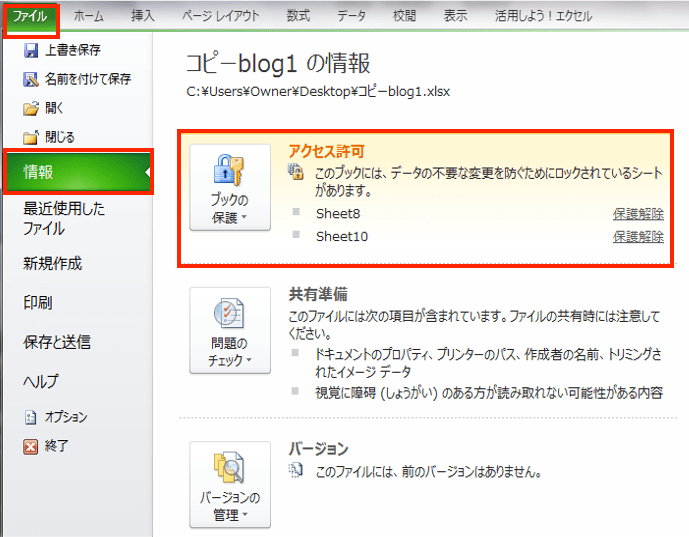
Task: Open the 挿入 ribbon tab
Action: point(143,17)
